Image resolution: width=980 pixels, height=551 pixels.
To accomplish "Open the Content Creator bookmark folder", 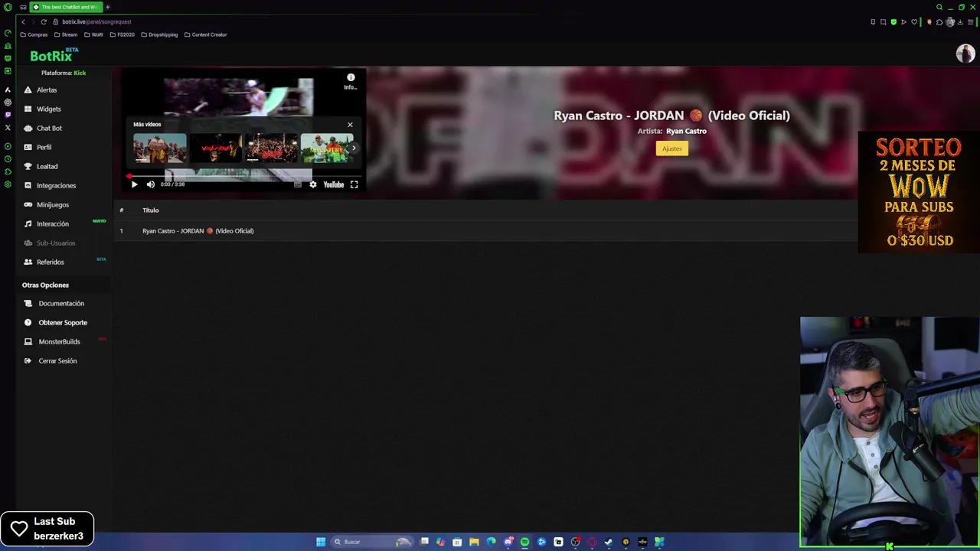I will 205,34.
